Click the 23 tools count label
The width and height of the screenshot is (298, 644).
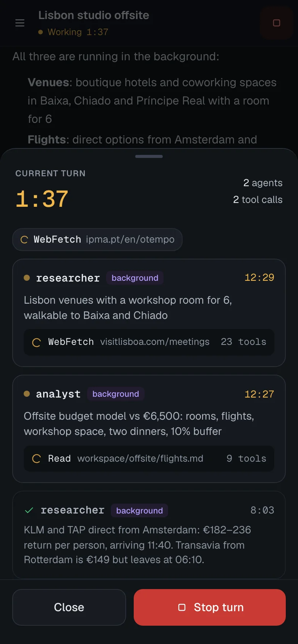[x=243, y=342]
